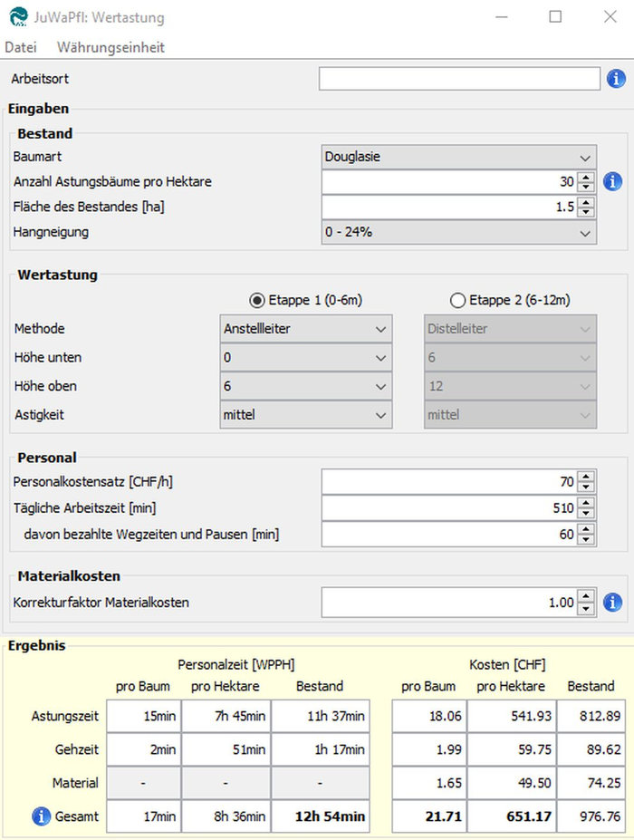Open the Höhe oben dropdown for Etappe 1

click(x=306, y=386)
